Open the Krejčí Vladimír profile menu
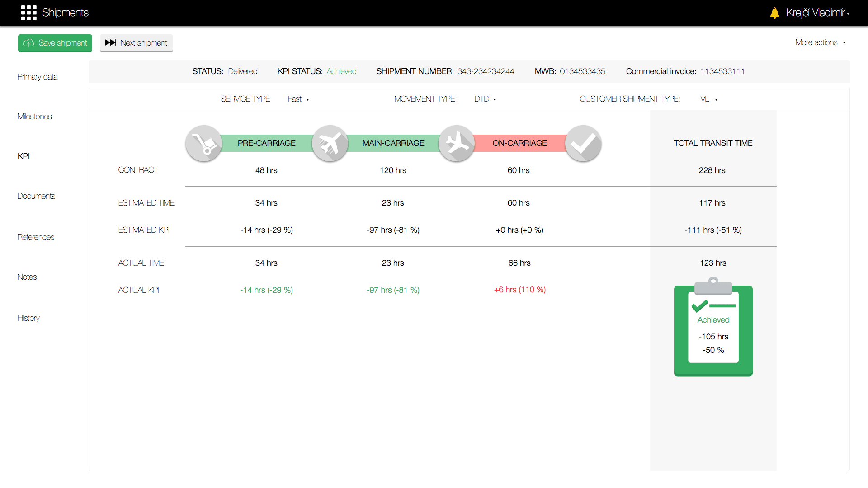 tap(817, 13)
